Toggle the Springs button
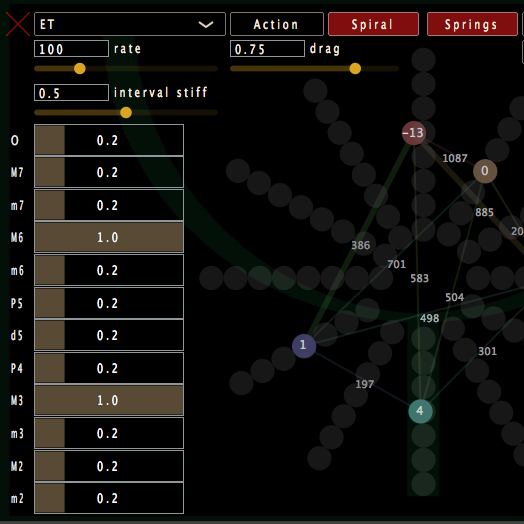The image size is (524, 524). [472, 24]
